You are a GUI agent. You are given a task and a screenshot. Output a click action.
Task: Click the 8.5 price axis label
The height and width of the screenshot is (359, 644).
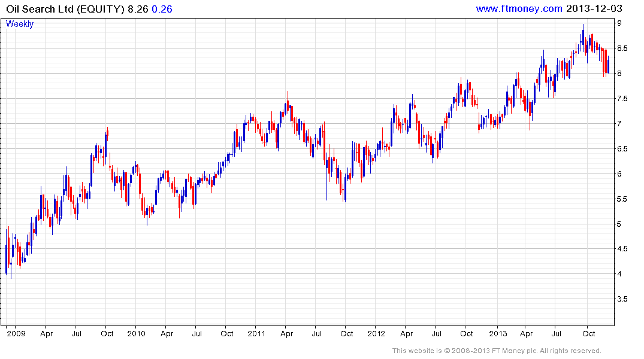coord(622,48)
